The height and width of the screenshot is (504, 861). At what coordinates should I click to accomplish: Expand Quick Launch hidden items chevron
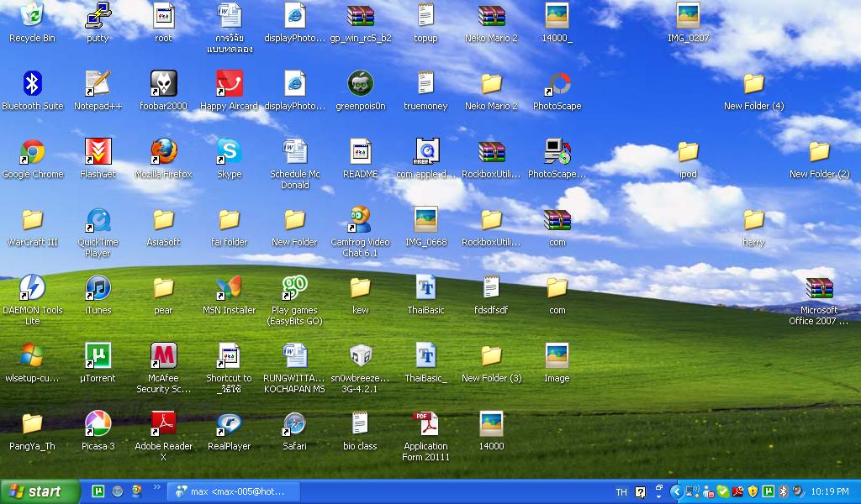(156, 487)
